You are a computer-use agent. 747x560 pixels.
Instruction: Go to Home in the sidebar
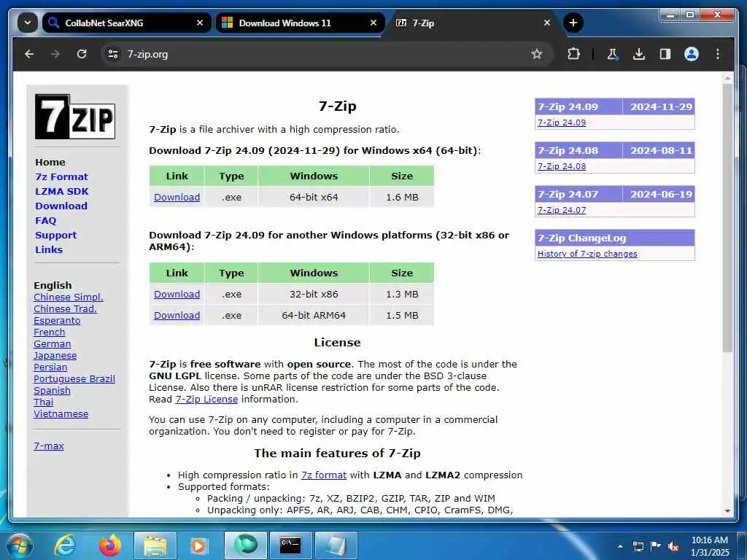click(x=50, y=163)
